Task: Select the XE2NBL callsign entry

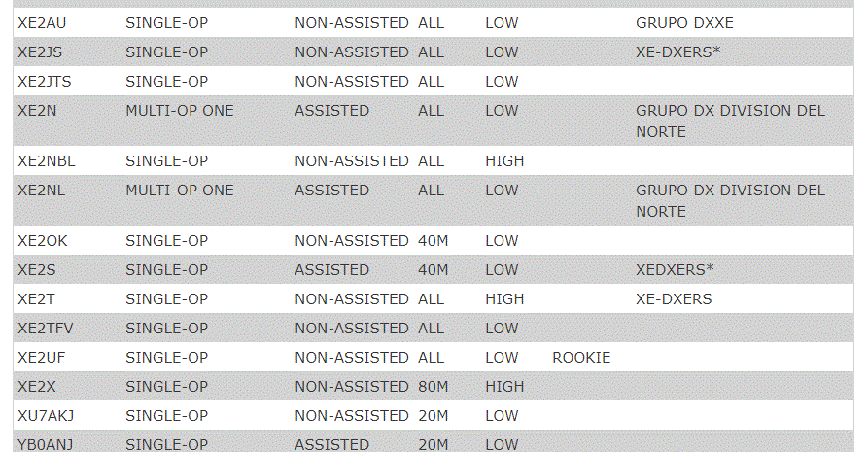Action: [47, 161]
